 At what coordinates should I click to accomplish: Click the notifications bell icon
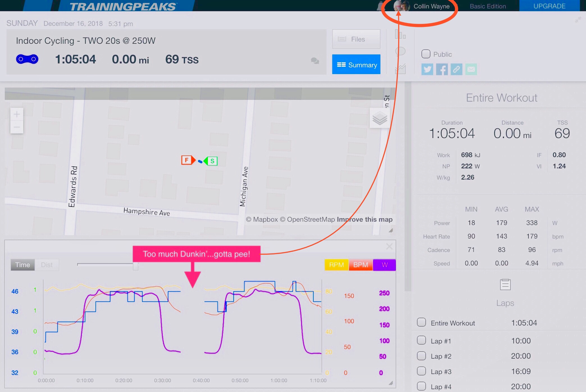380,6
